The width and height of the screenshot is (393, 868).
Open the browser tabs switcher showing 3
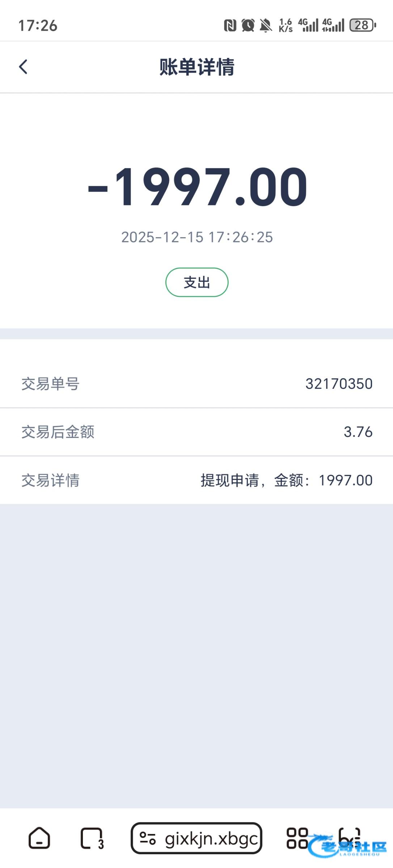92,838
